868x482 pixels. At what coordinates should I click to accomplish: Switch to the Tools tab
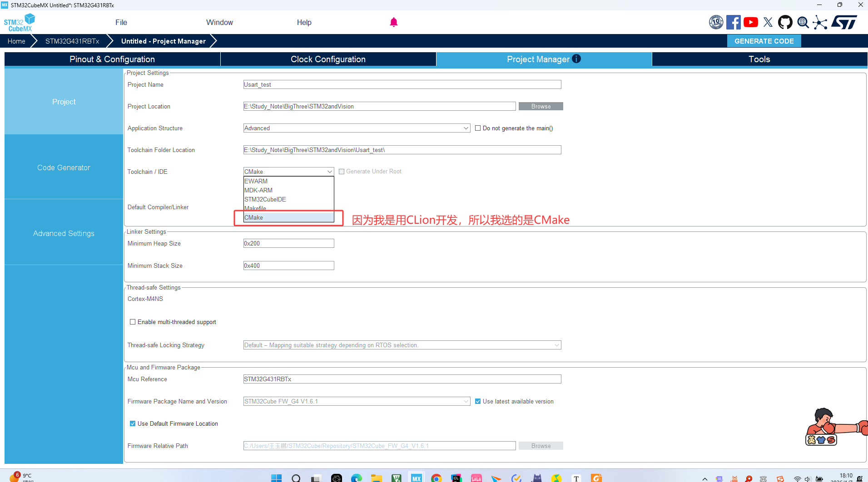[x=759, y=59]
